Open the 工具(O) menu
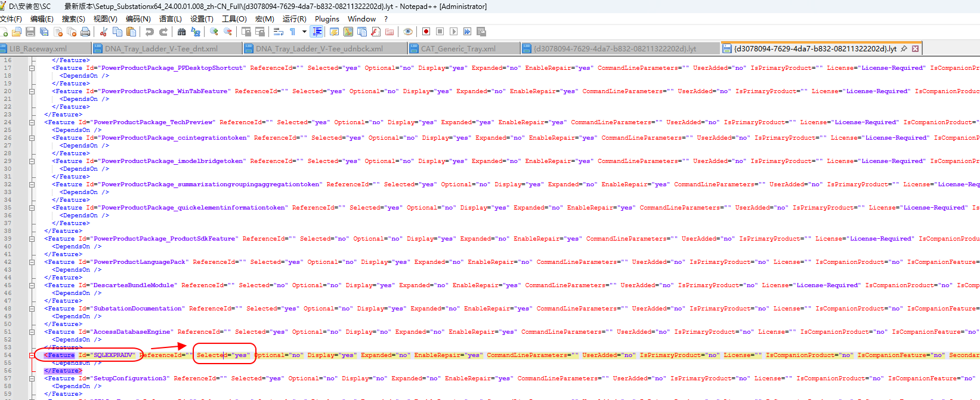The image size is (980, 400). pyautogui.click(x=234, y=19)
